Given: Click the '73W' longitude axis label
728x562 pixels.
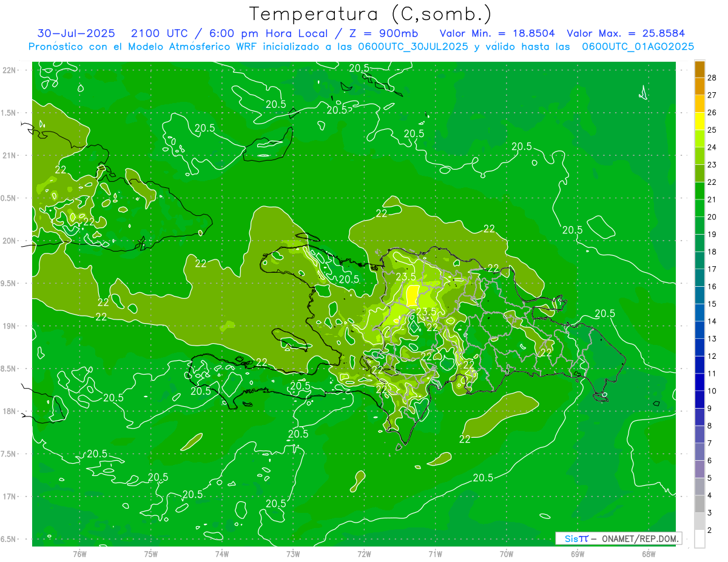Looking at the screenshot, I should pyautogui.click(x=293, y=554).
